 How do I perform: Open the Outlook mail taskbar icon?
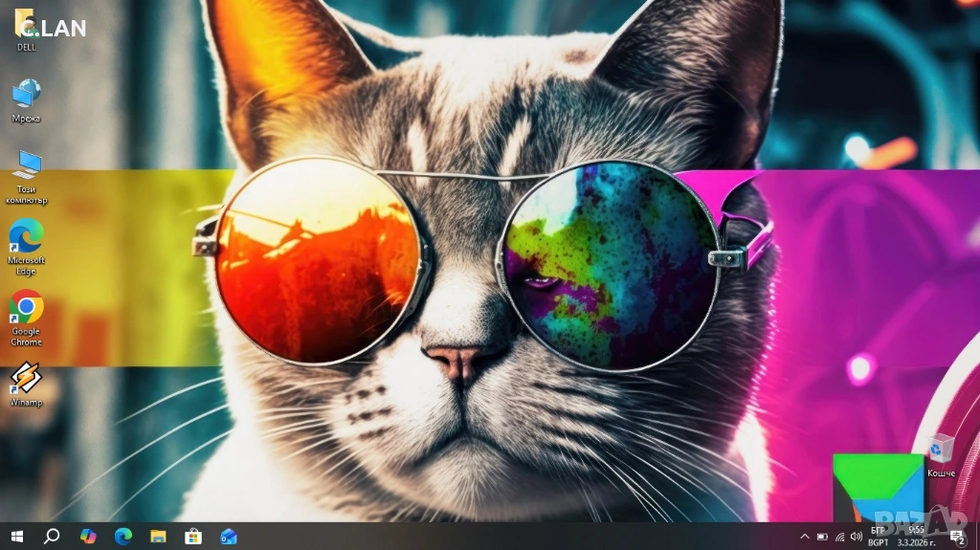(228, 537)
